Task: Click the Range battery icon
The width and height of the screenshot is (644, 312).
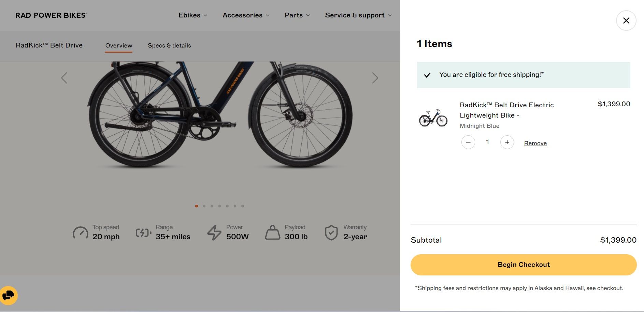Action: [x=143, y=233]
